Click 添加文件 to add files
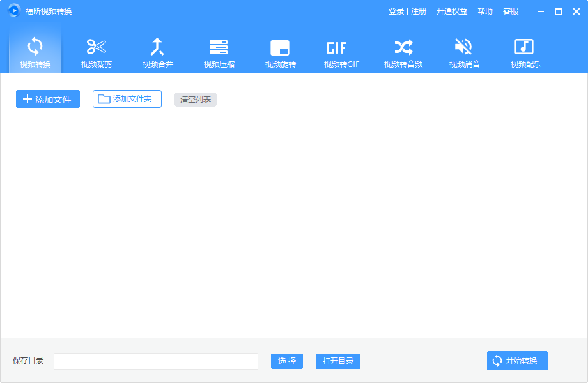This screenshot has height=383, width=588. click(47, 99)
